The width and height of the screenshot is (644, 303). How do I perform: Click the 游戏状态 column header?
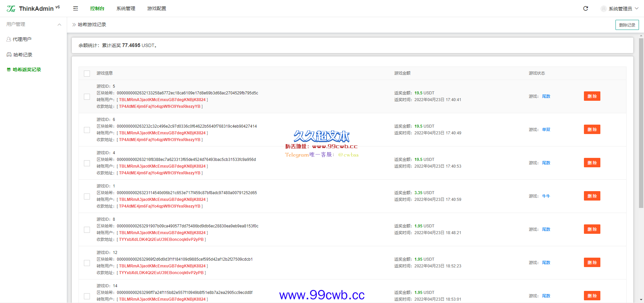(537, 73)
